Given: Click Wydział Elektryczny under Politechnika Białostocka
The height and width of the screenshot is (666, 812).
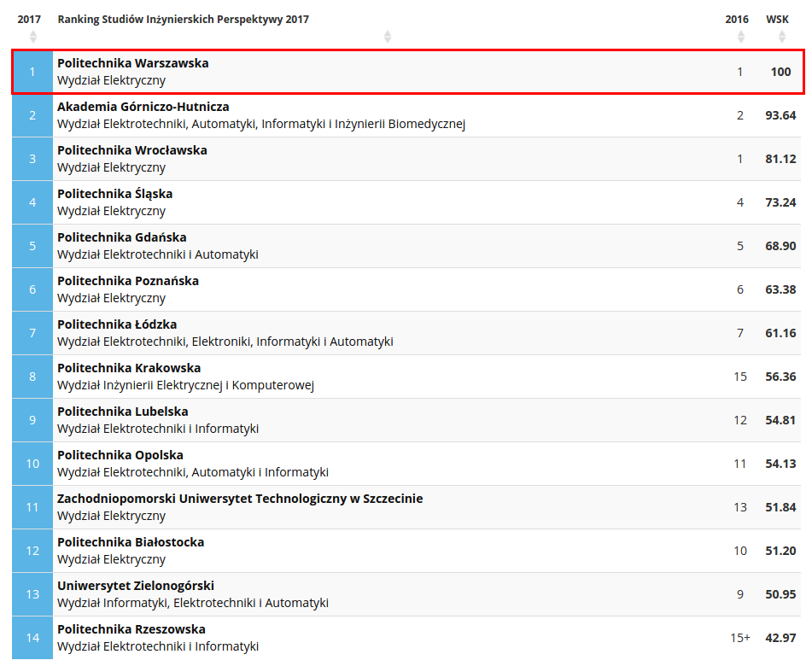Looking at the screenshot, I should coord(111,558).
